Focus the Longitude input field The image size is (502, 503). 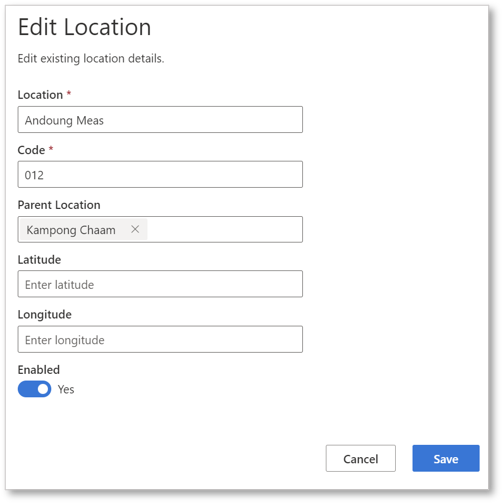160,339
